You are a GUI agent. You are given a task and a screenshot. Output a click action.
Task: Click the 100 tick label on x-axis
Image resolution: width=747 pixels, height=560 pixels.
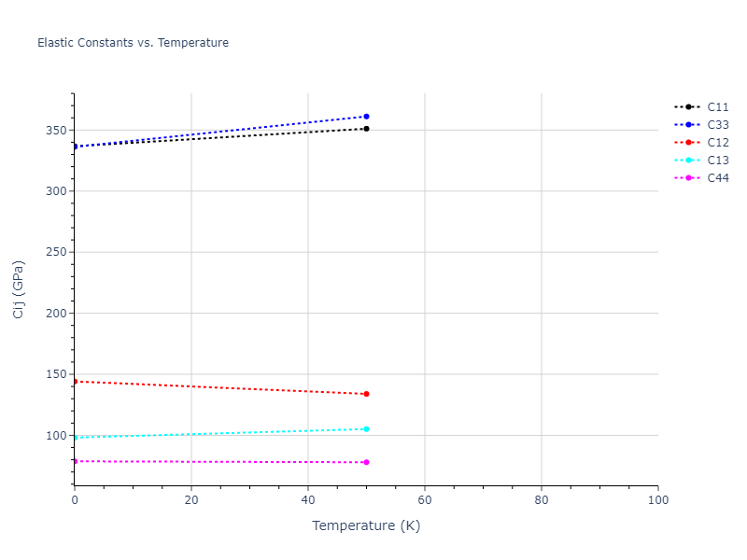pyautogui.click(x=657, y=500)
